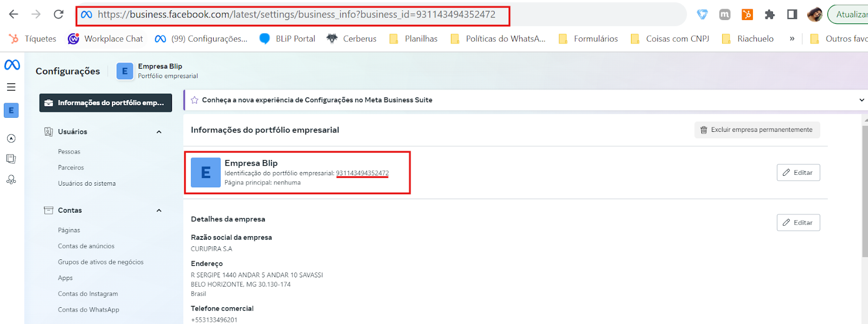Select Informações do portfólio empresarial tab
The width and height of the screenshot is (868, 324).
[x=106, y=103]
